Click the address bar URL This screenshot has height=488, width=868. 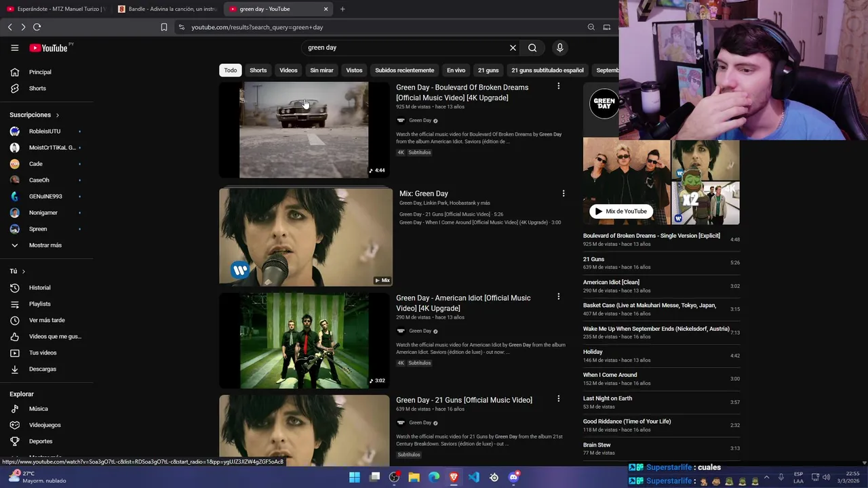pyautogui.click(x=257, y=27)
